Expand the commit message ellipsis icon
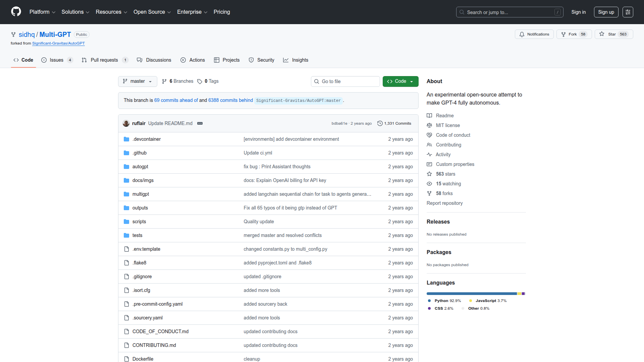The height and width of the screenshot is (362, 644). (x=200, y=123)
